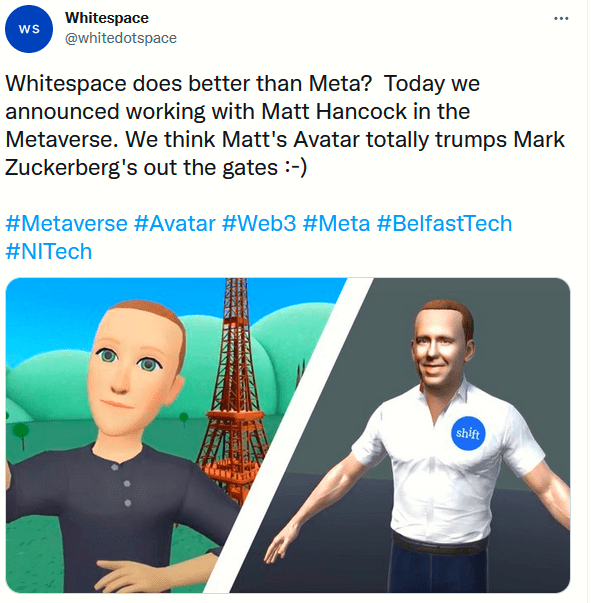Click the realistic avatar's face
This screenshot has width=591, height=603.
click(x=442, y=348)
